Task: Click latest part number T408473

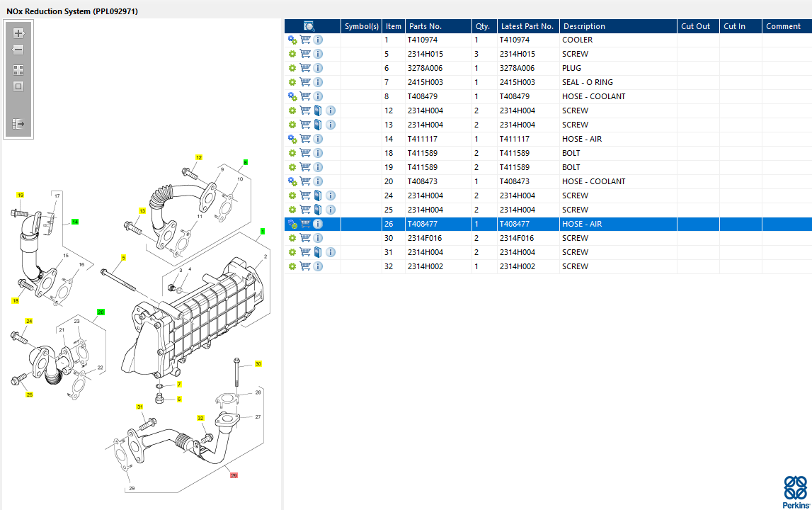Action: coord(514,181)
